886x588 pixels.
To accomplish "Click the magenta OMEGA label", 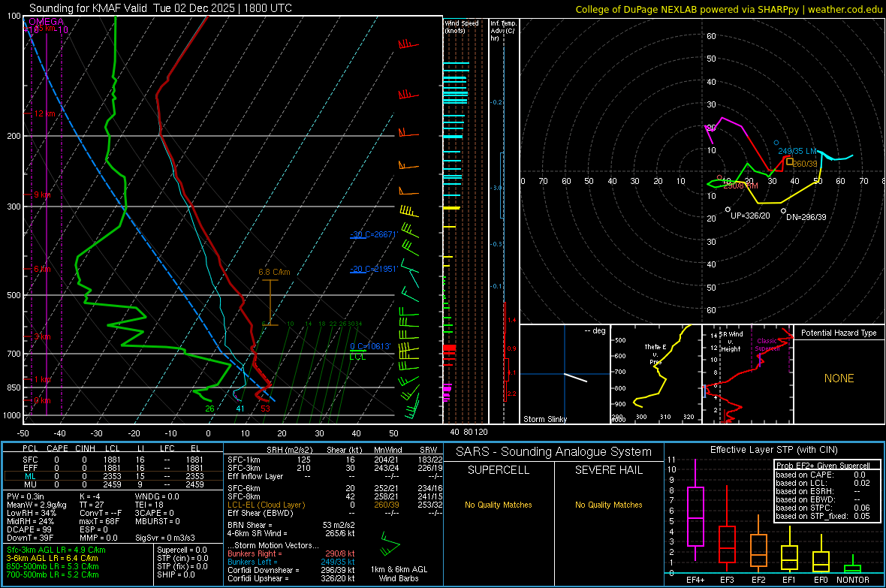I will point(47,22).
